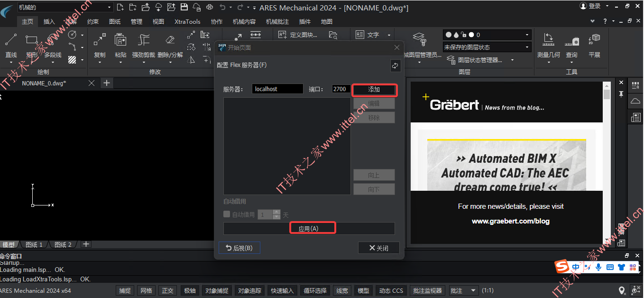Open the Home (主页) ribbon tab
The height and width of the screenshot is (298, 644).
28,21
